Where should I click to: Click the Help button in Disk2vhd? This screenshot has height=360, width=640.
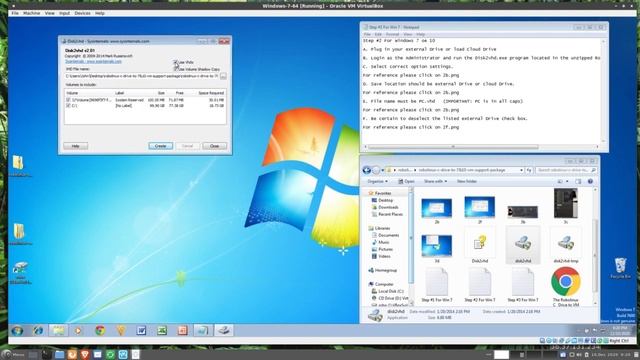point(76,146)
